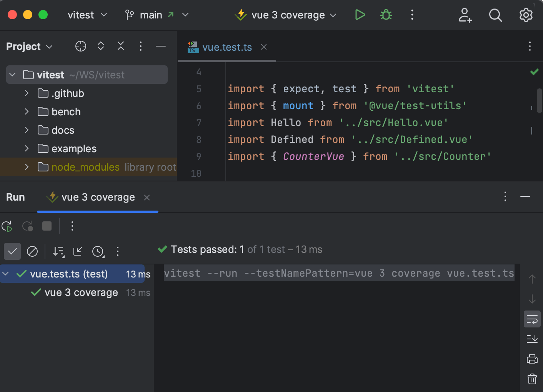
Task: Switch to the vue.test.ts editor tab
Action: pyautogui.click(x=227, y=47)
